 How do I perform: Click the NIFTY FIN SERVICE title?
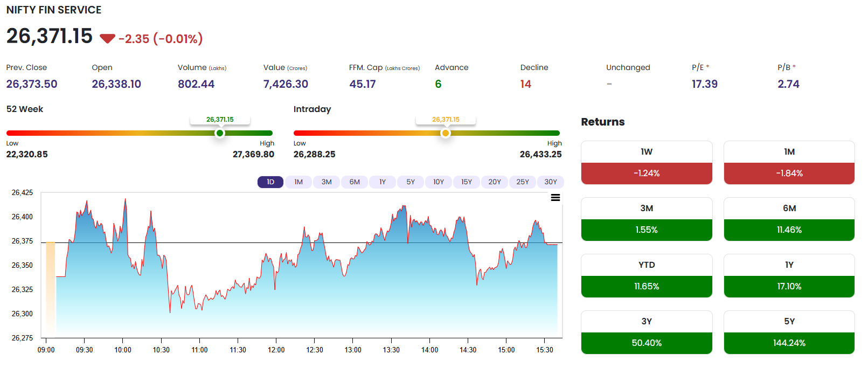click(54, 10)
